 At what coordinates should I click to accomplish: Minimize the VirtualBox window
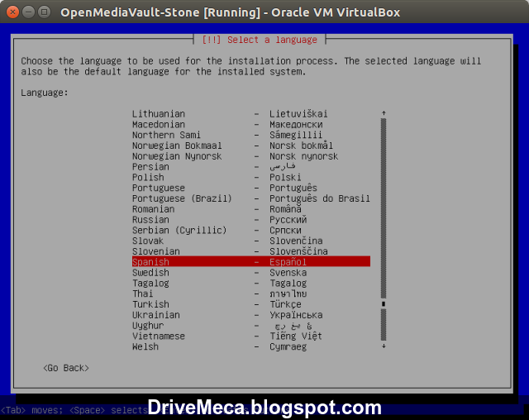pyautogui.click(x=29, y=12)
